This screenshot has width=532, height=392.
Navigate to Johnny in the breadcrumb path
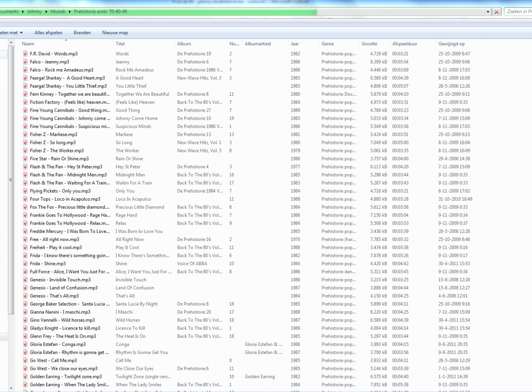click(x=34, y=12)
